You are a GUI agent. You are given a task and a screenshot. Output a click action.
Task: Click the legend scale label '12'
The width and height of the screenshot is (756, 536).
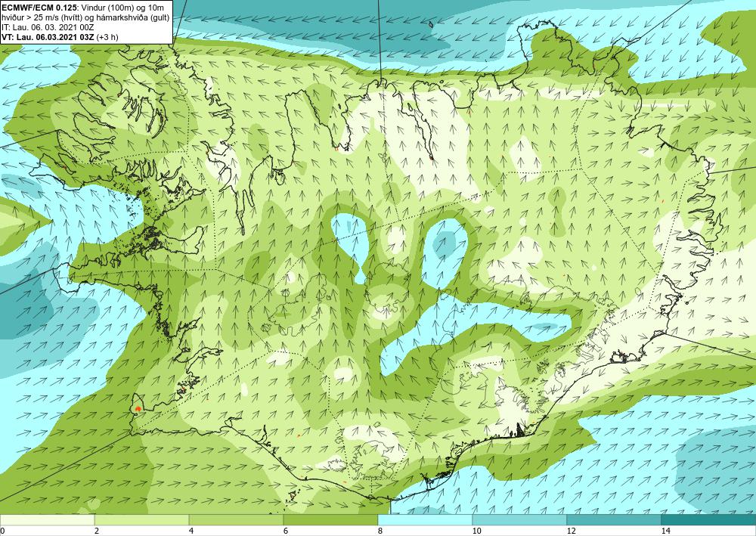click(571, 531)
